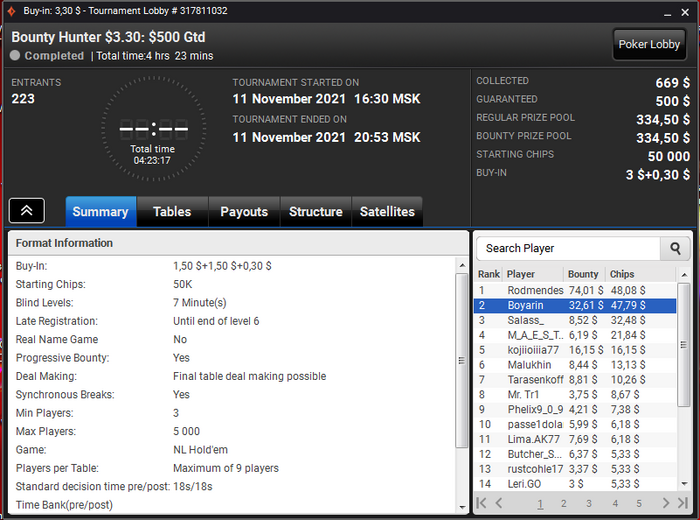Focus the Search Player input field
700x520 pixels.
pos(568,249)
